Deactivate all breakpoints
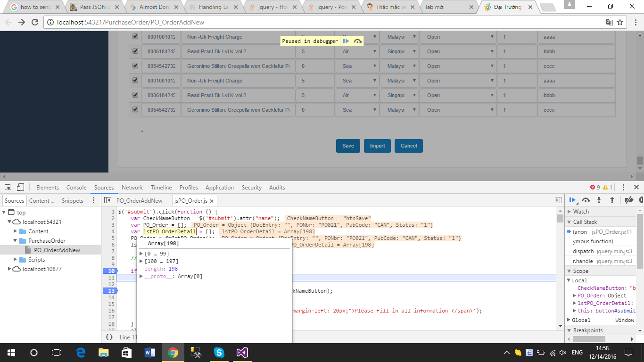644x362 pixels. point(628,200)
